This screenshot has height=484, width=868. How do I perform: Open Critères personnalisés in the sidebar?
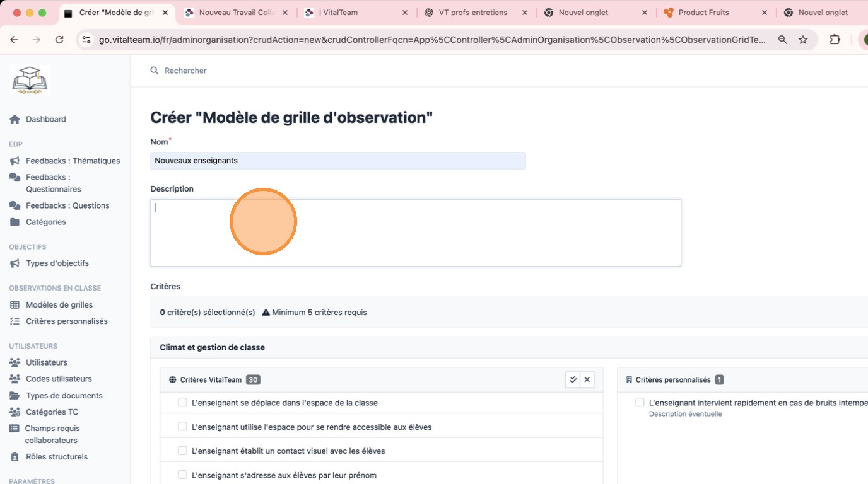tap(66, 321)
